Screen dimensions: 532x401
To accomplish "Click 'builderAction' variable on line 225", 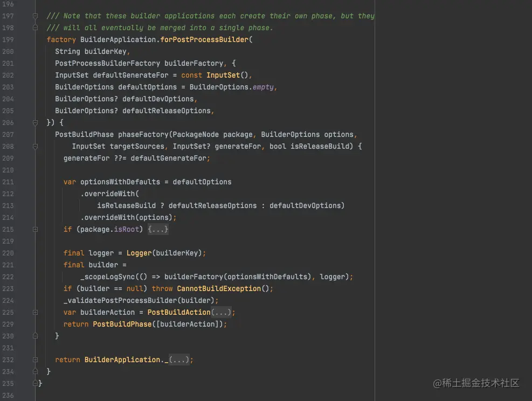I will [x=108, y=312].
